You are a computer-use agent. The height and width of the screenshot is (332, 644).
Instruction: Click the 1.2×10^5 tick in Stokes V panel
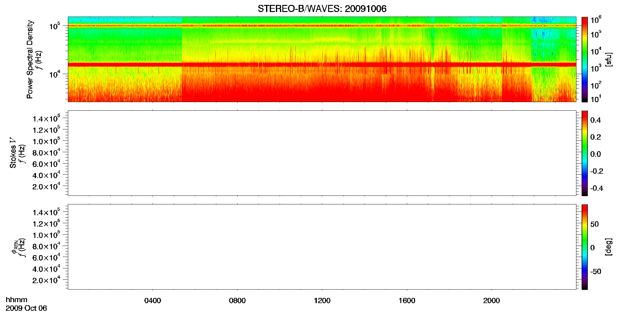(x=46, y=130)
